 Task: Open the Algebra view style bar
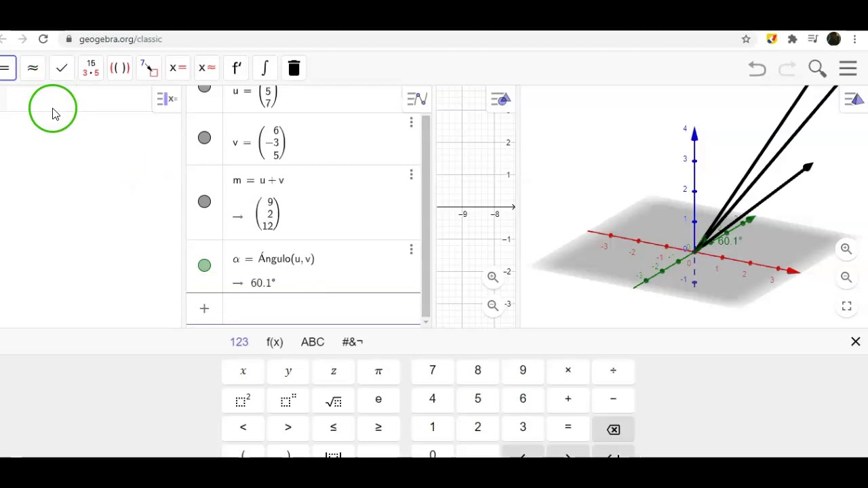point(417,100)
